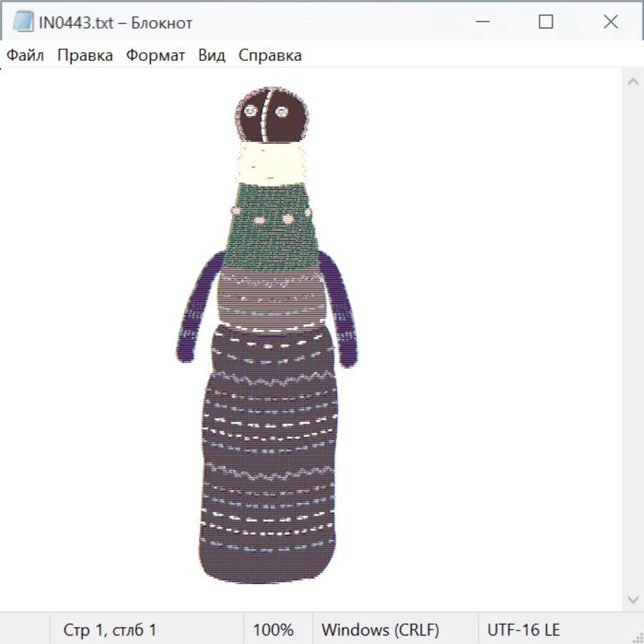Viewport: 644px width, 644px height.
Task: Open the Справка menu
Action: pos(270,56)
